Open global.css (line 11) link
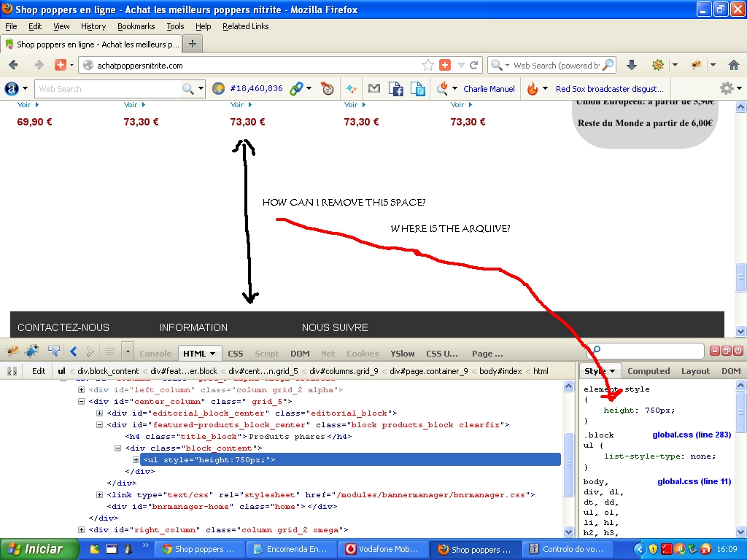Image resolution: width=747 pixels, height=560 pixels. (x=694, y=481)
